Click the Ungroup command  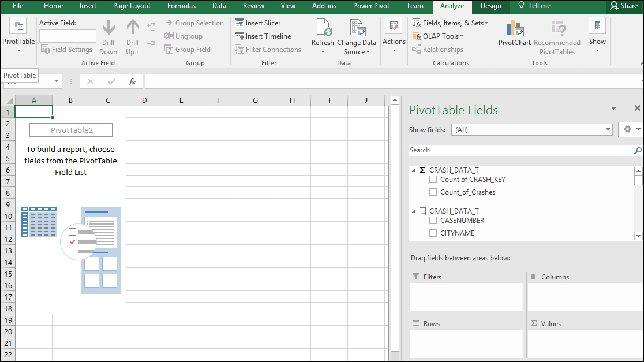pyautogui.click(x=184, y=36)
